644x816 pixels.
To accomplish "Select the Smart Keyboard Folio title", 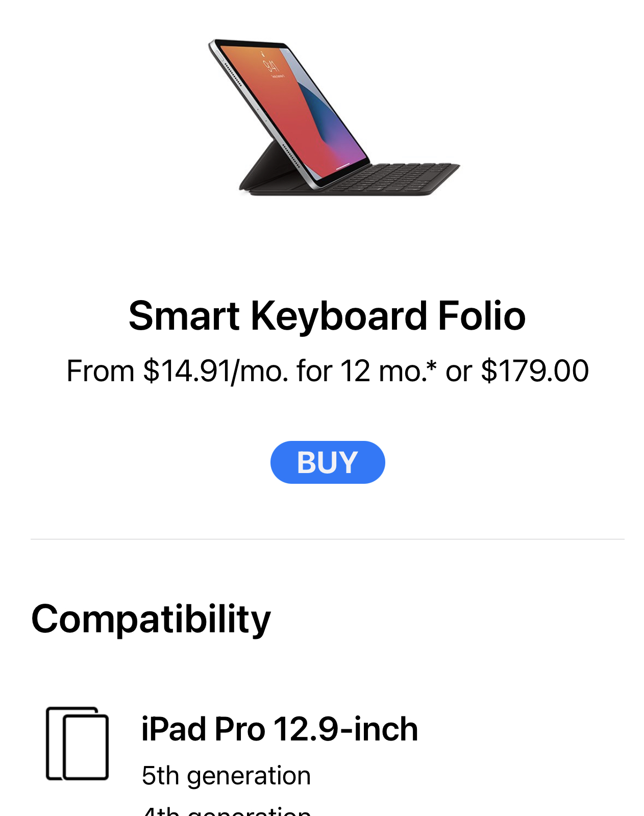I will tap(327, 316).
